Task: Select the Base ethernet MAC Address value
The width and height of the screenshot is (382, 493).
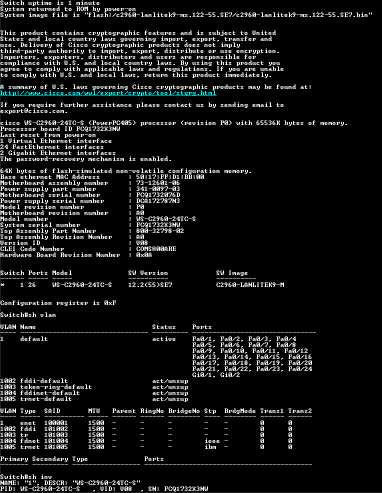Action: pyautogui.click(x=170, y=177)
